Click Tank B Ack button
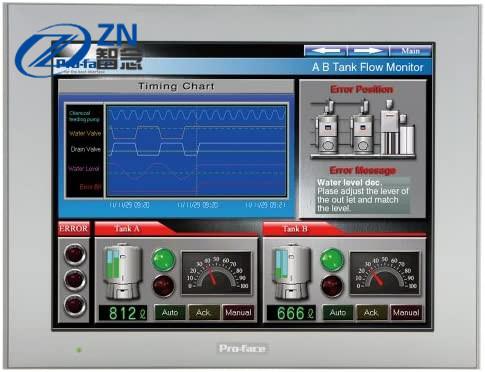This screenshot has width=485, height=372. point(371,313)
